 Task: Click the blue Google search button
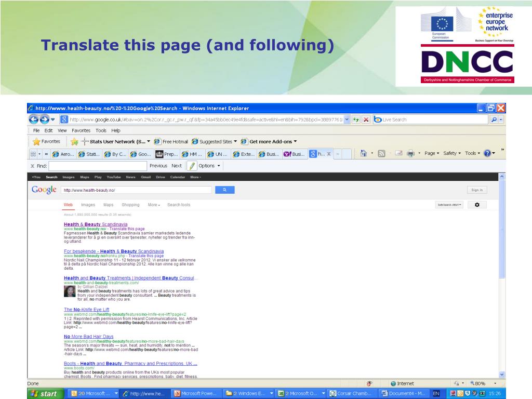pos(224,190)
